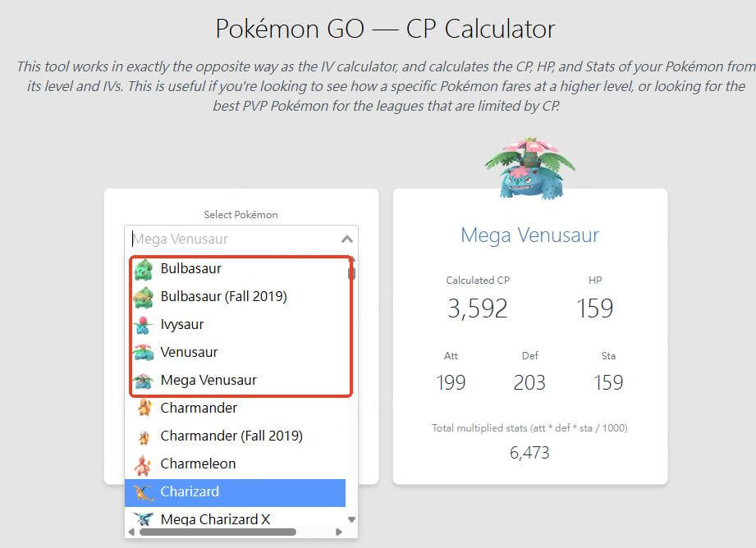Click the Charizard sprite icon
This screenshot has height=548, width=756.
pos(144,492)
